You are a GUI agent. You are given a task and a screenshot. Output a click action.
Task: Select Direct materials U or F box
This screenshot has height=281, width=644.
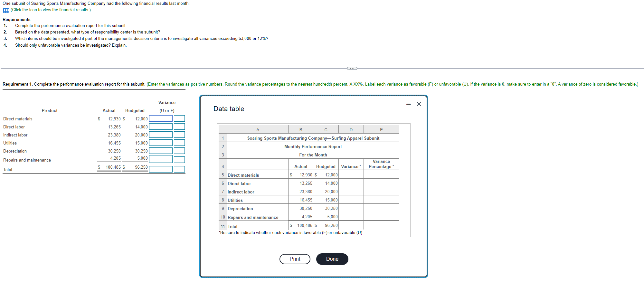click(x=179, y=118)
